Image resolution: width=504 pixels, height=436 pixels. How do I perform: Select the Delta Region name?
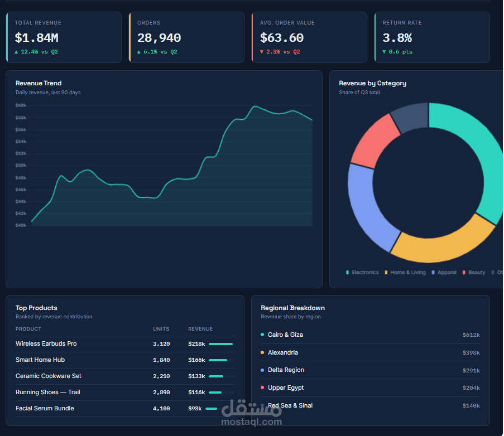pyautogui.click(x=286, y=370)
